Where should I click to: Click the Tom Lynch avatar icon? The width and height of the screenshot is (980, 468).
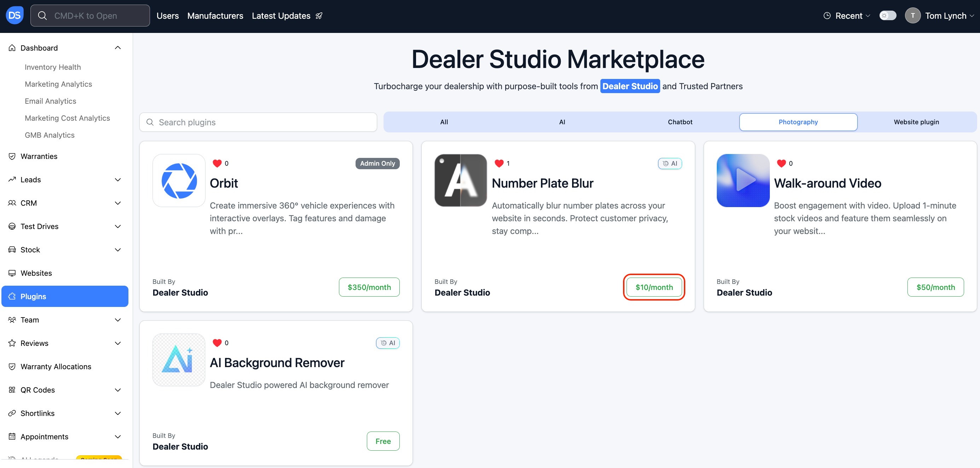click(912, 16)
